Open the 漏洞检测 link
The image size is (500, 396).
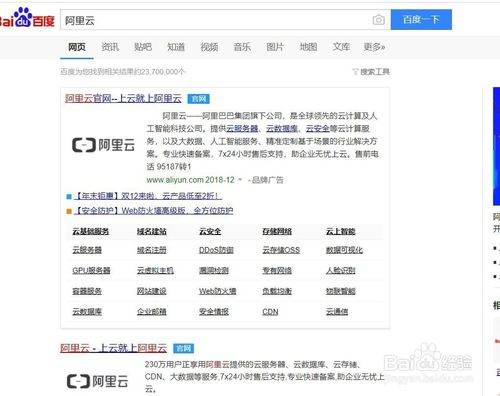tap(214, 270)
